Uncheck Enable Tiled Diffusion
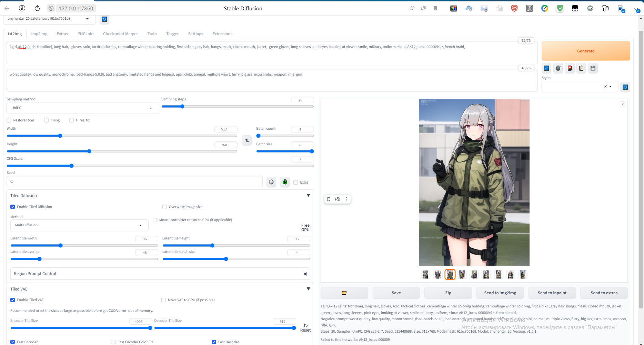The width and height of the screenshot is (644, 345). tap(13, 207)
